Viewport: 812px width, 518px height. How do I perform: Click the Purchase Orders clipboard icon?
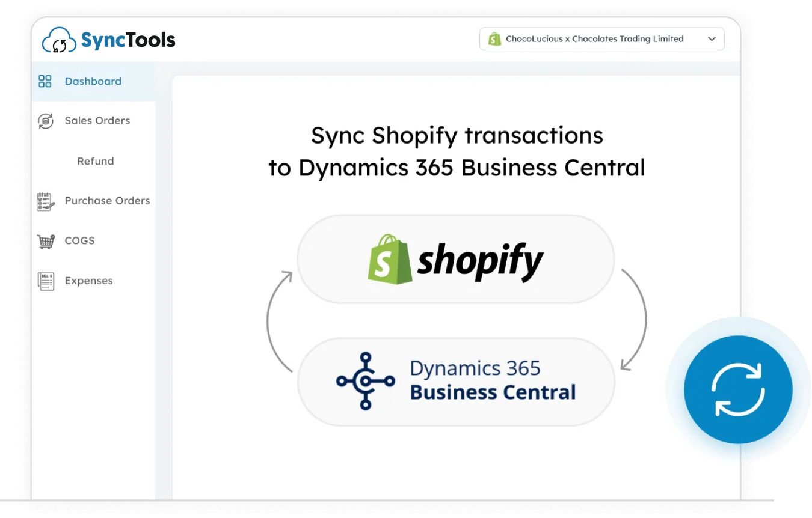pyautogui.click(x=46, y=201)
